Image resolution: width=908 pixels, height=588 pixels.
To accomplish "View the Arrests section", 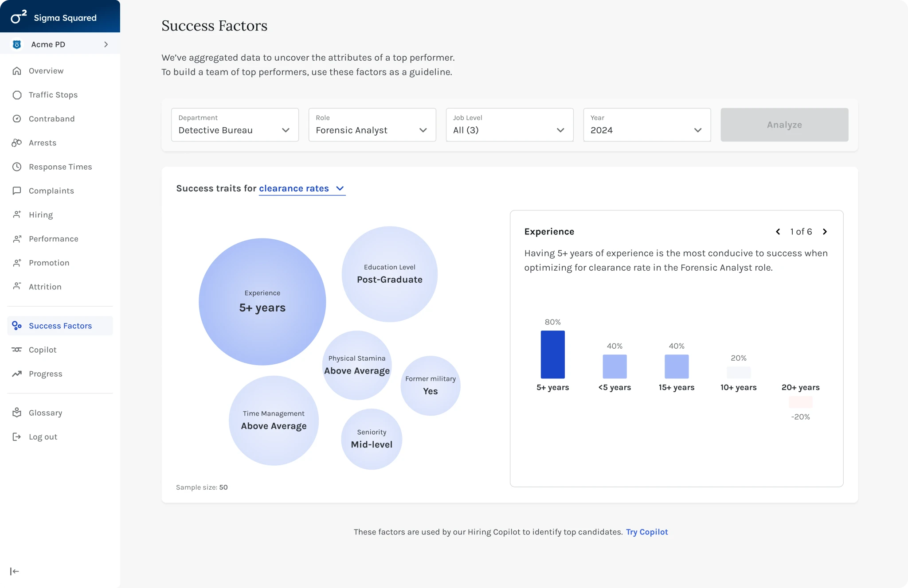I will coord(42,143).
